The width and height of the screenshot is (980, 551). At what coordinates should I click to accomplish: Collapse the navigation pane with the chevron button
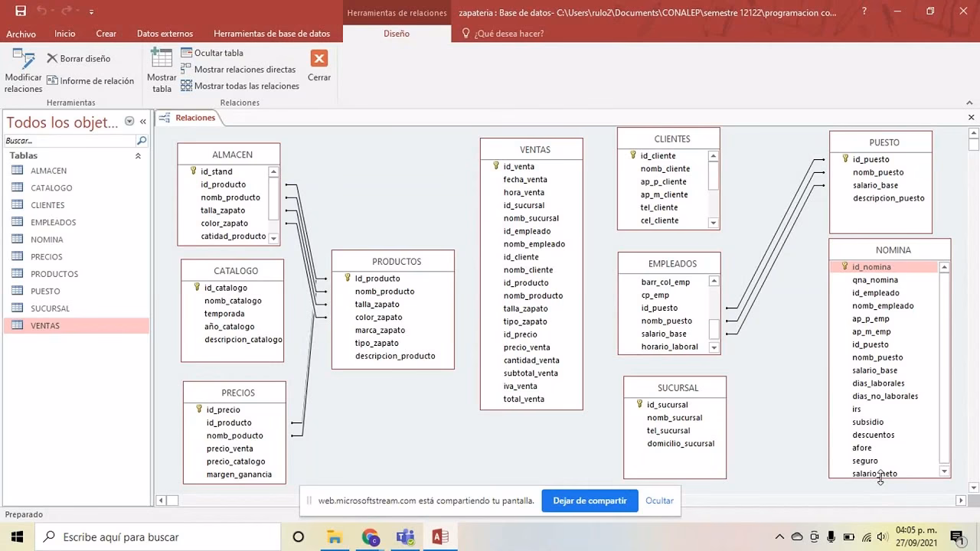tap(142, 122)
